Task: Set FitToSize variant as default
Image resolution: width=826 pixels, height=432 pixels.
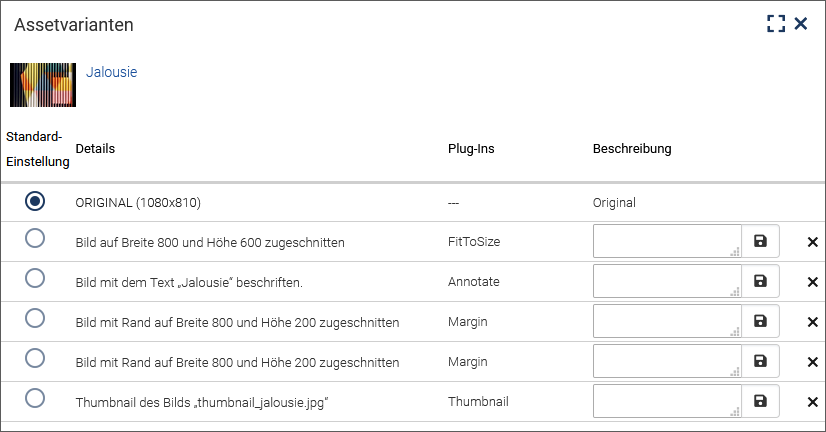Action: click(35, 238)
